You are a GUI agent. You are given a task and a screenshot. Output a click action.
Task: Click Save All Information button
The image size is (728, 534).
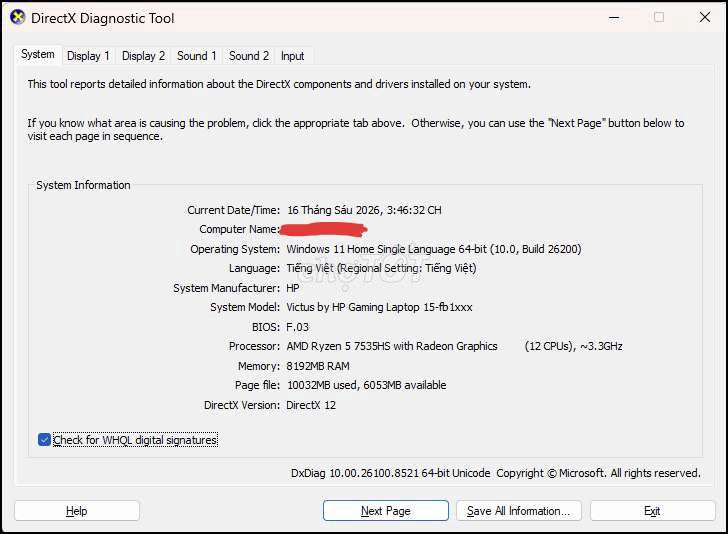519,511
